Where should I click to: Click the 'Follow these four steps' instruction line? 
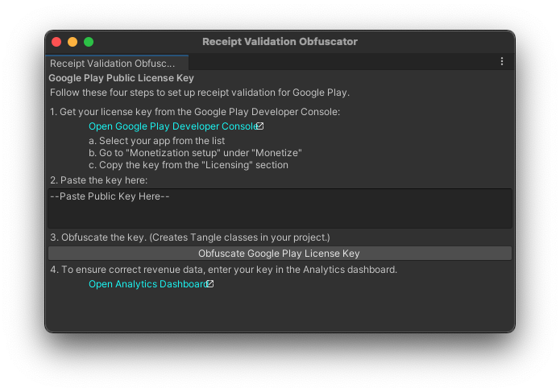pos(199,93)
